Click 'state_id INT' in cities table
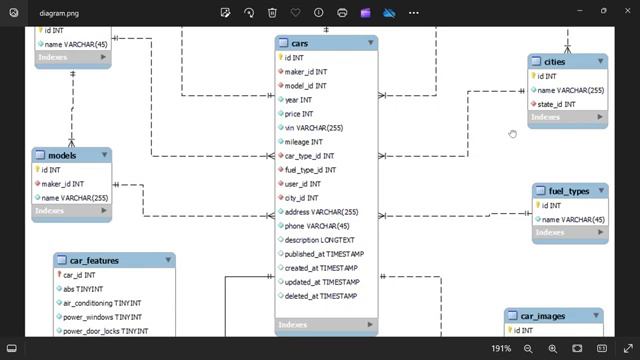Image resolution: width=640 pixels, height=360 pixels. pos(556,104)
